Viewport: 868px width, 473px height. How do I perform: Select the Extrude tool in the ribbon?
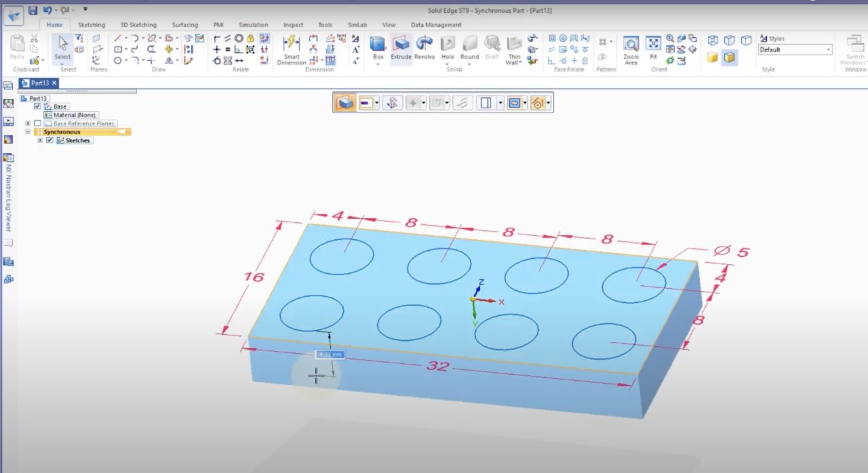(x=401, y=47)
